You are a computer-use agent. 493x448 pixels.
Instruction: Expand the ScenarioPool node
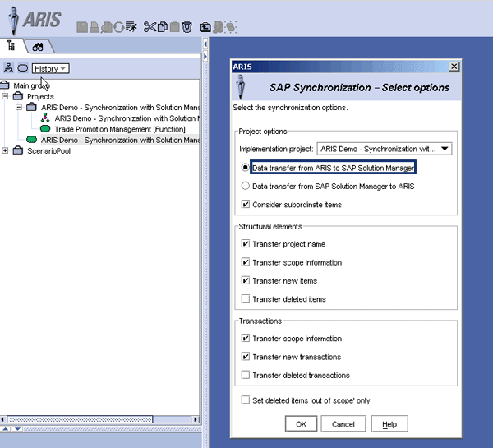pyautogui.click(x=5, y=150)
